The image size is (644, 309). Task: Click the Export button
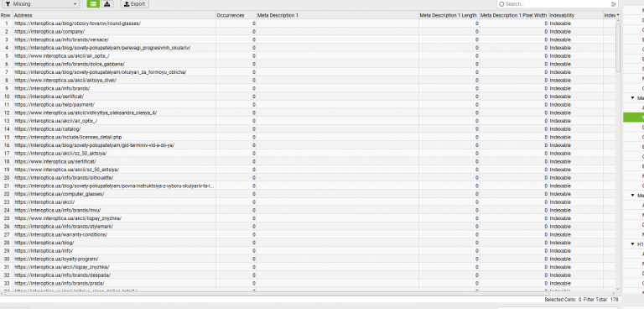pos(134,3)
